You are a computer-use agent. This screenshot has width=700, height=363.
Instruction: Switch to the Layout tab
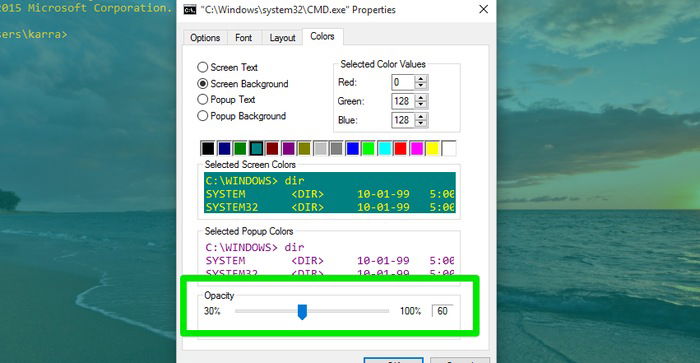pyautogui.click(x=282, y=38)
